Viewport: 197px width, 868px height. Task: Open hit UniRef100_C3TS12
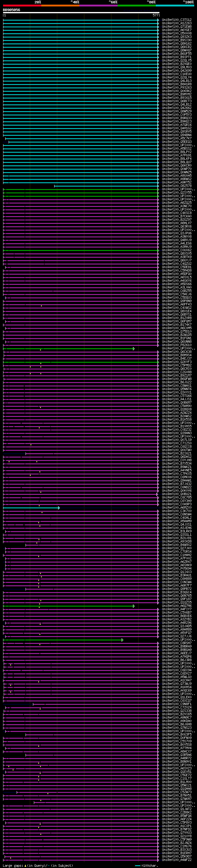point(177,20)
